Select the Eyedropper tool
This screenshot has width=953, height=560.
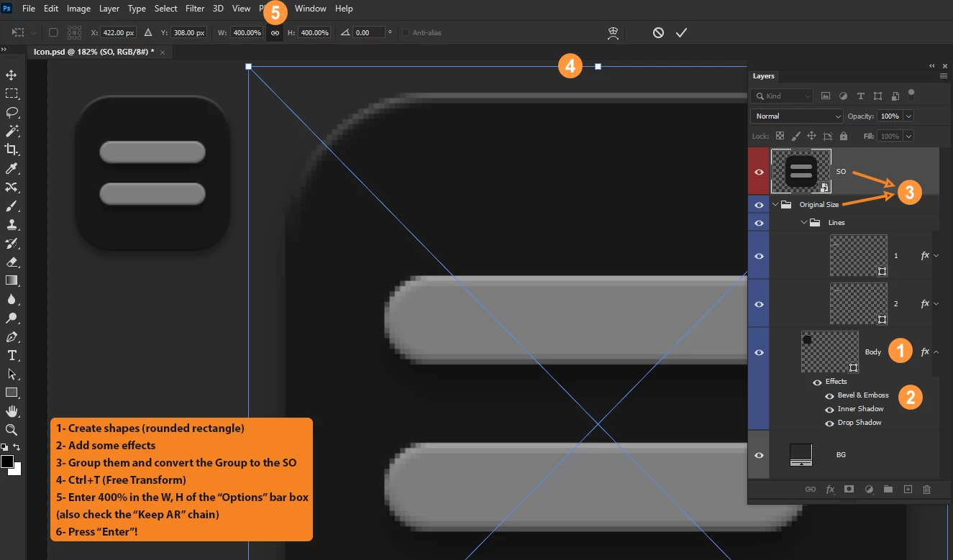click(12, 168)
